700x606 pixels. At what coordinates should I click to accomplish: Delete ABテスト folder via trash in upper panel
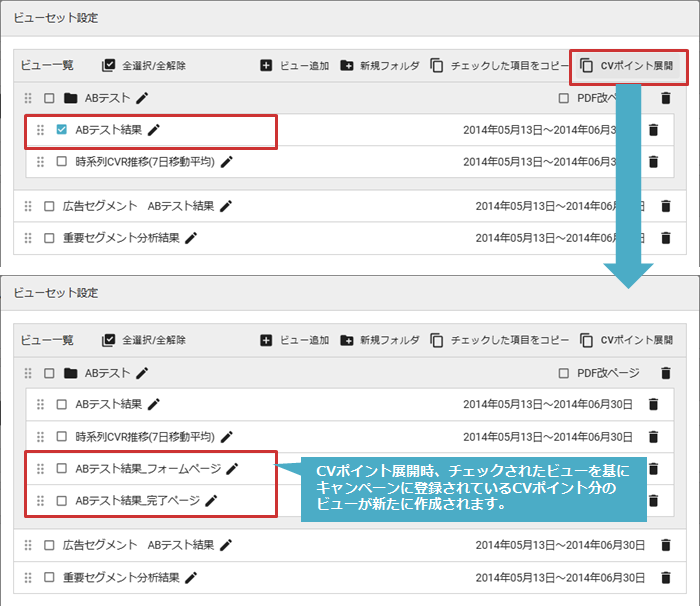tap(666, 98)
